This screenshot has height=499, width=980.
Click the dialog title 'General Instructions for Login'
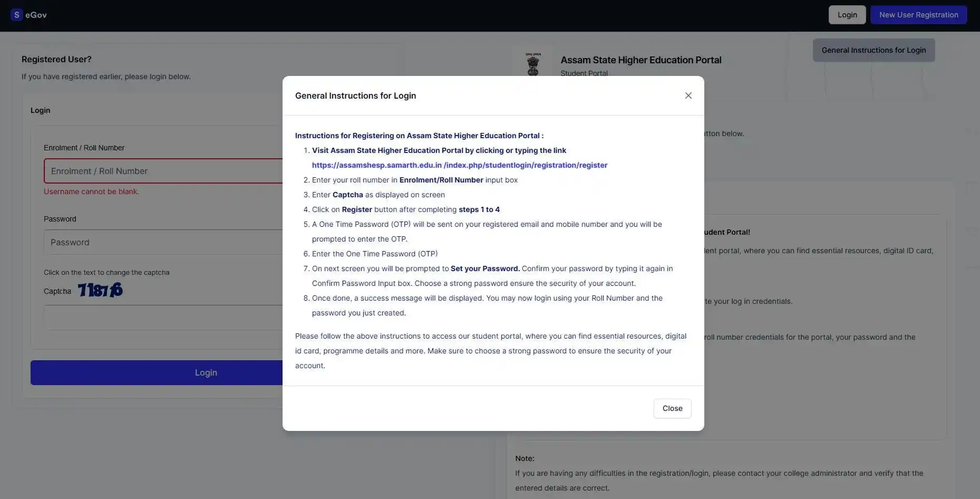[x=355, y=95]
